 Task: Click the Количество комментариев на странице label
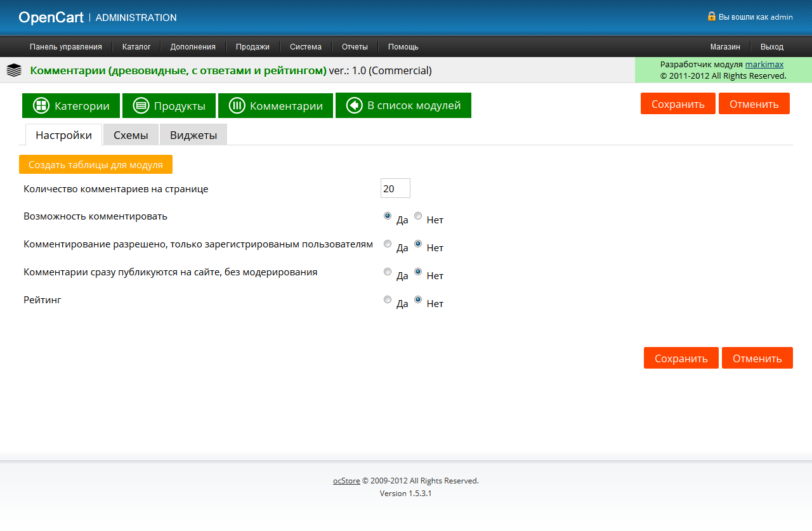click(116, 188)
